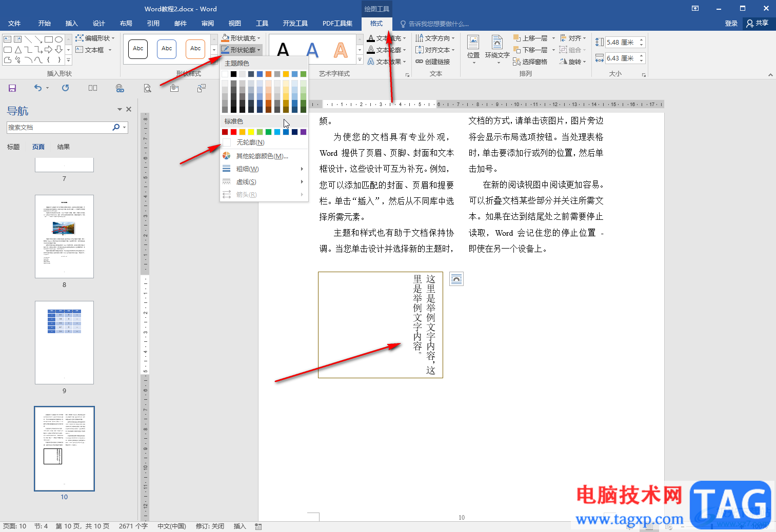Click Send Backward (下移一层) button

[x=531, y=50]
